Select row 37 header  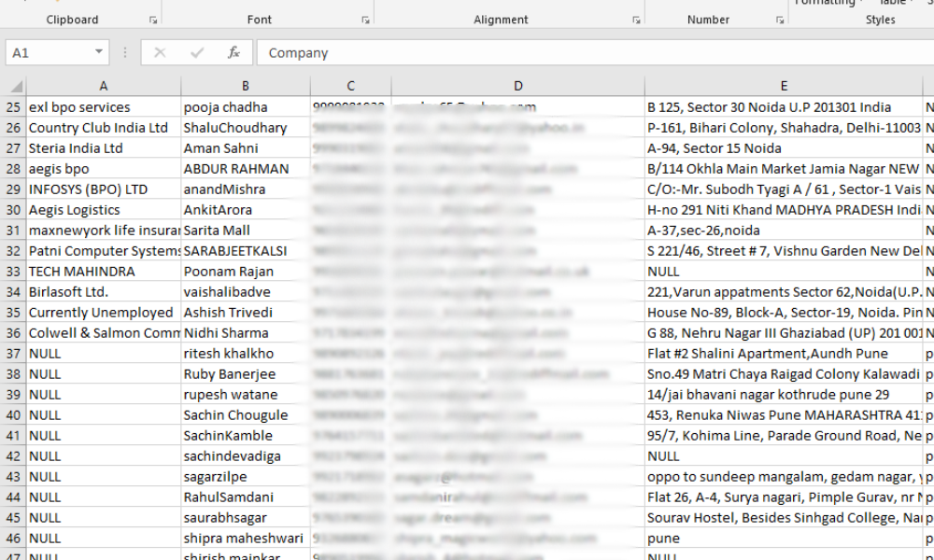click(13, 354)
